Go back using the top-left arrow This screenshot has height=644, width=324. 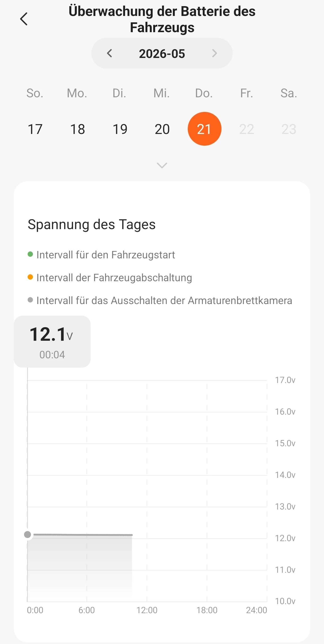point(24,19)
